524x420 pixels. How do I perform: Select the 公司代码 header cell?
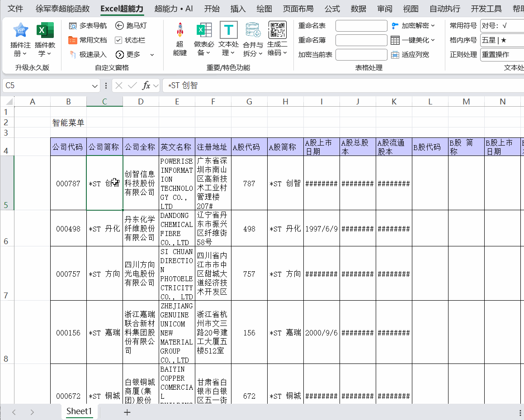[x=68, y=147]
